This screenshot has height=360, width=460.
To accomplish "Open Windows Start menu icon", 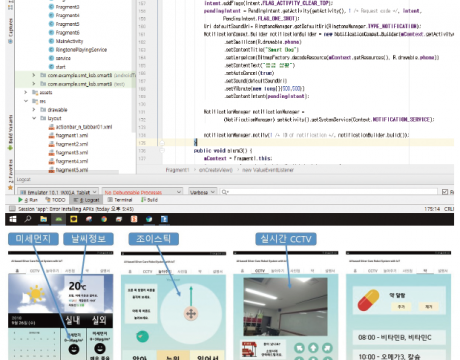I will point(13,219).
